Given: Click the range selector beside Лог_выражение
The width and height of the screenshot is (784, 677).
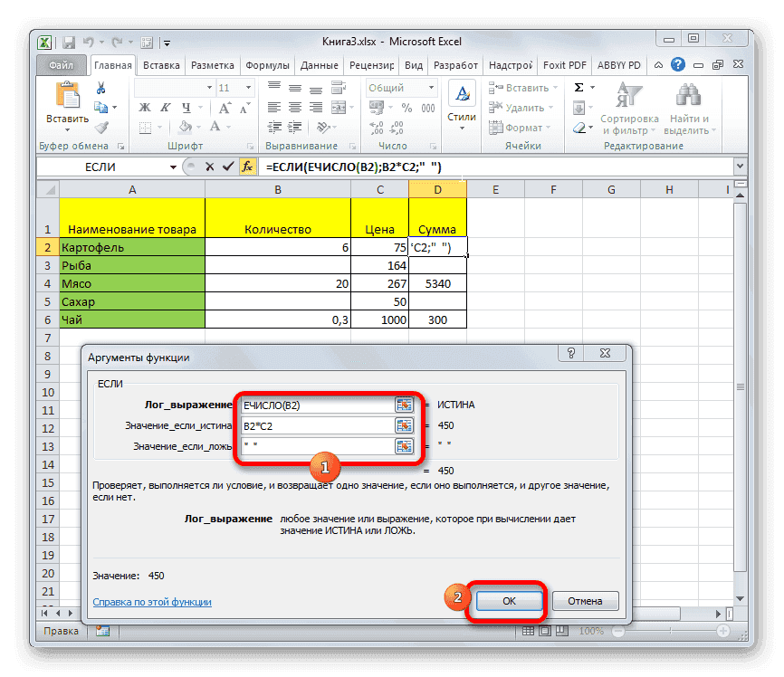Looking at the screenshot, I should pos(405,405).
